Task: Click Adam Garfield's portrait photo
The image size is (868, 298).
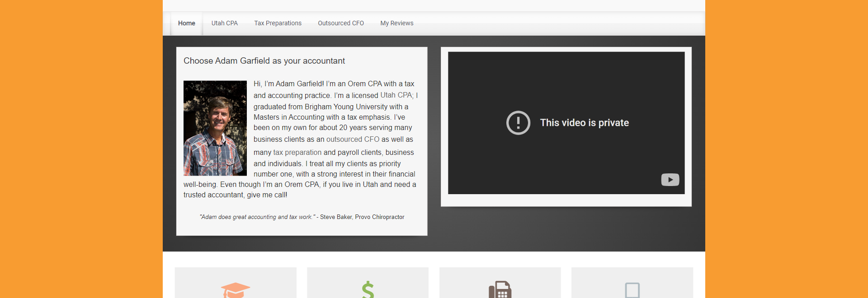Action: [x=215, y=128]
